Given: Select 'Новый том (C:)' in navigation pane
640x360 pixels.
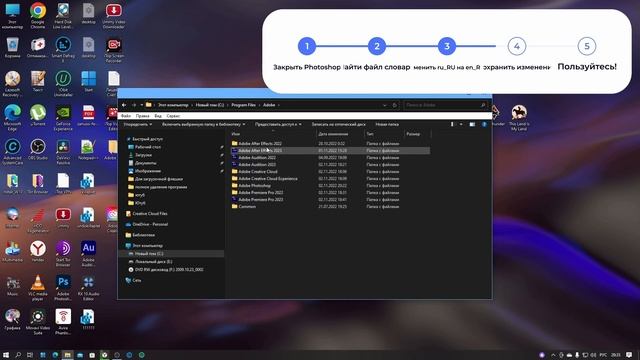Looking at the screenshot, I should [149, 253].
